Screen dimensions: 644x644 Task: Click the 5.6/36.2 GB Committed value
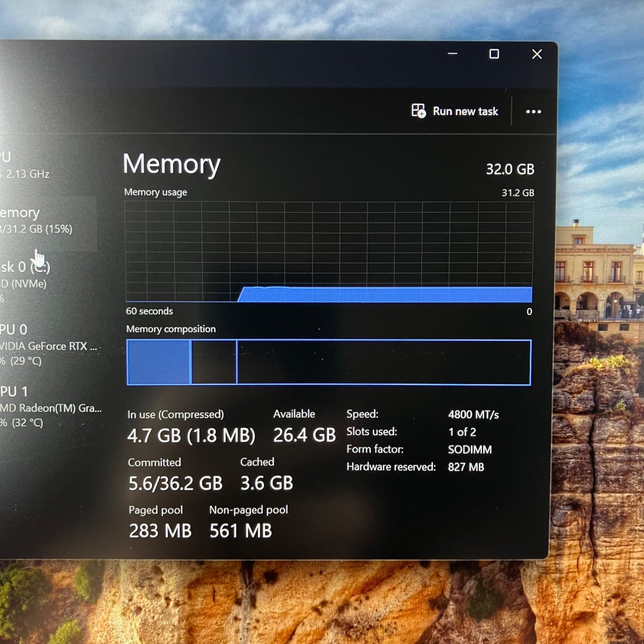pos(176,483)
